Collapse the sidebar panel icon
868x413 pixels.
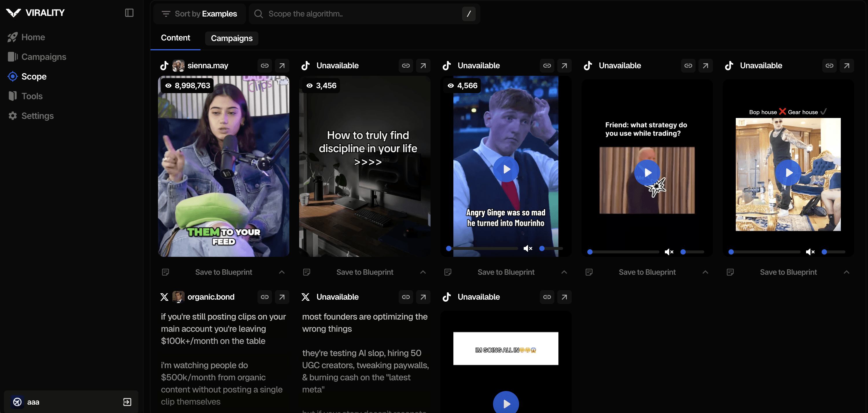click(x=129, y=13)
